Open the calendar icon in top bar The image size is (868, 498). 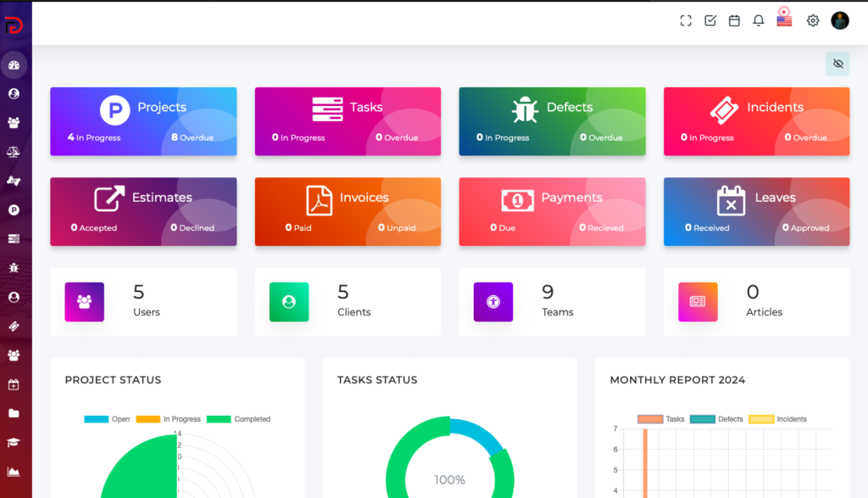pos(734,20)
